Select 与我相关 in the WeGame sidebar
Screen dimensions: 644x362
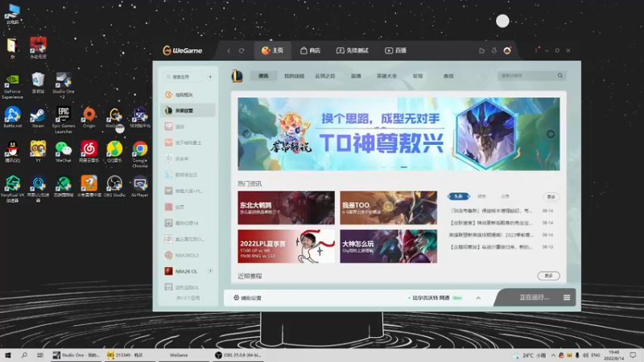click(x=188, y=95)
